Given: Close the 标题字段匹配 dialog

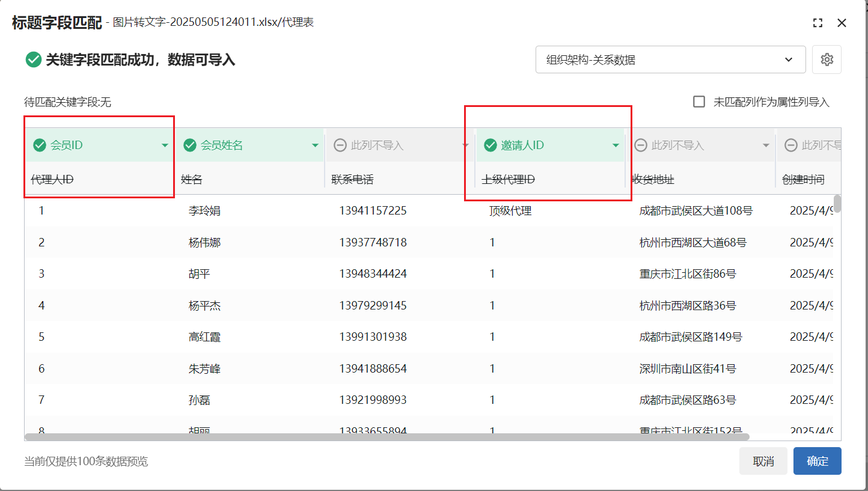Looking at the screenshot, I should click(x=842, y=23).
